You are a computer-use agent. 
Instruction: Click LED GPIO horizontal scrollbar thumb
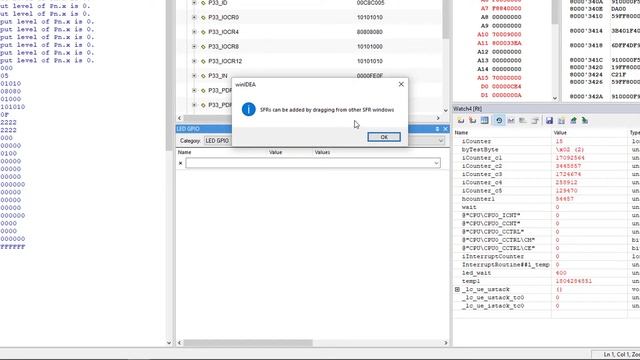248,343
